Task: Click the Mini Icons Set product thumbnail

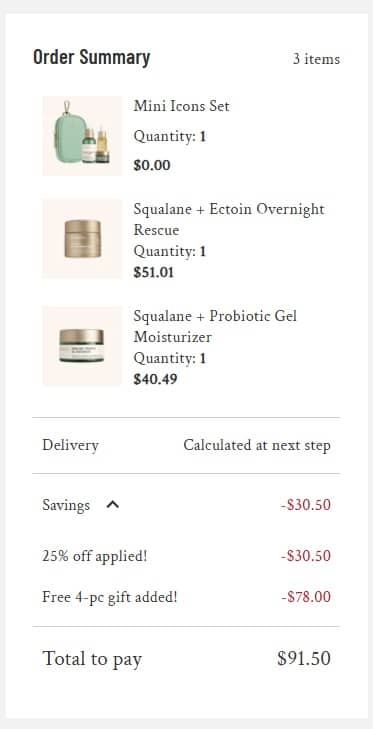Action: [x=82, y=136]
